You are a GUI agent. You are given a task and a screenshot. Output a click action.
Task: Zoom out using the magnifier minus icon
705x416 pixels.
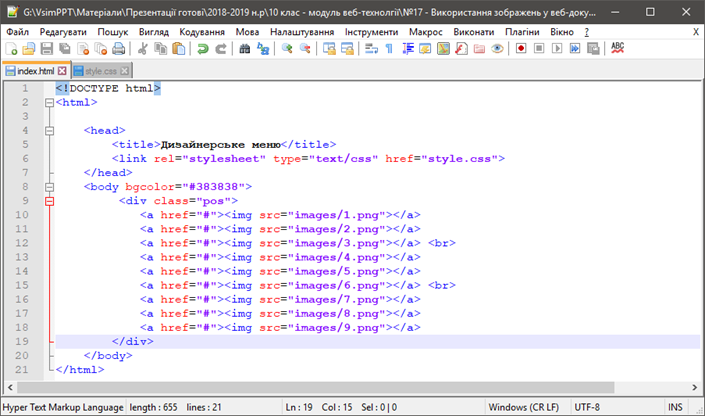click(x=305, y=49)
